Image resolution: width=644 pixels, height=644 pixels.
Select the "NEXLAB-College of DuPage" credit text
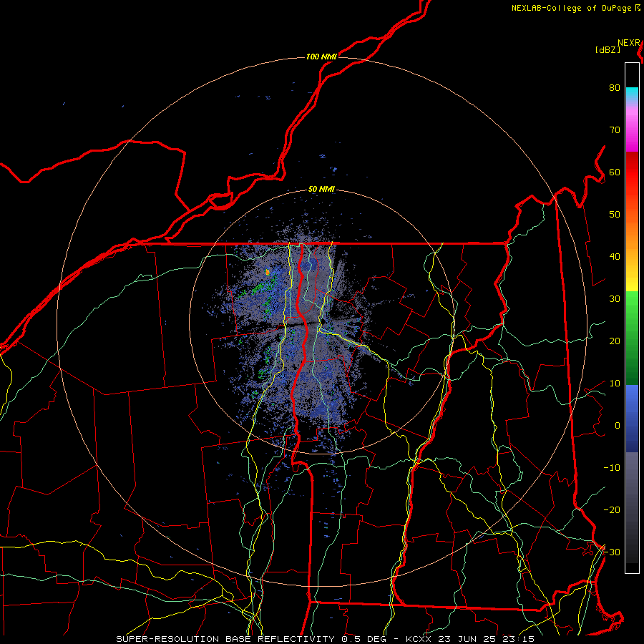(571, 8)
